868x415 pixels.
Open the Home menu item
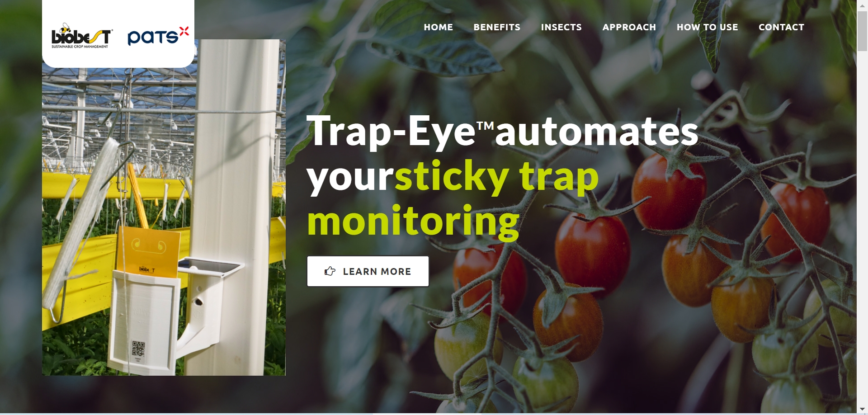(x=438, y=27)
